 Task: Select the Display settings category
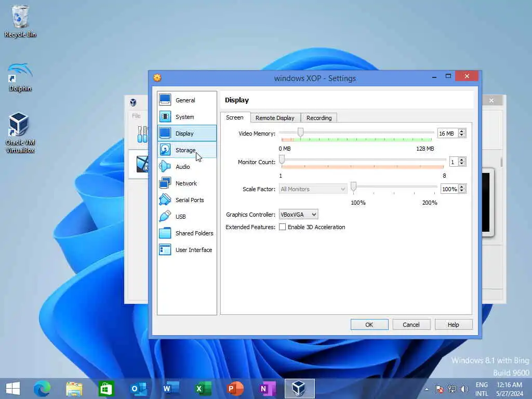click(x=187, y=134)
